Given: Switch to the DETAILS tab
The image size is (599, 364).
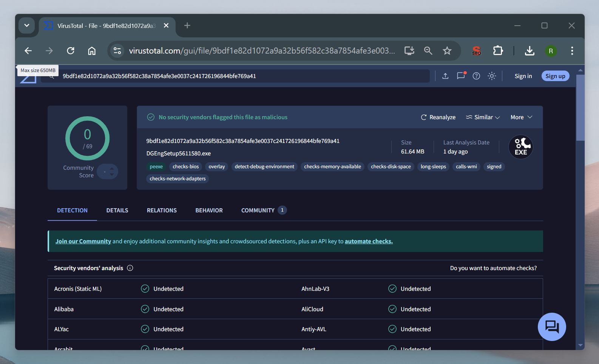Looking at the screenshot, I should (x=117, y=210).
